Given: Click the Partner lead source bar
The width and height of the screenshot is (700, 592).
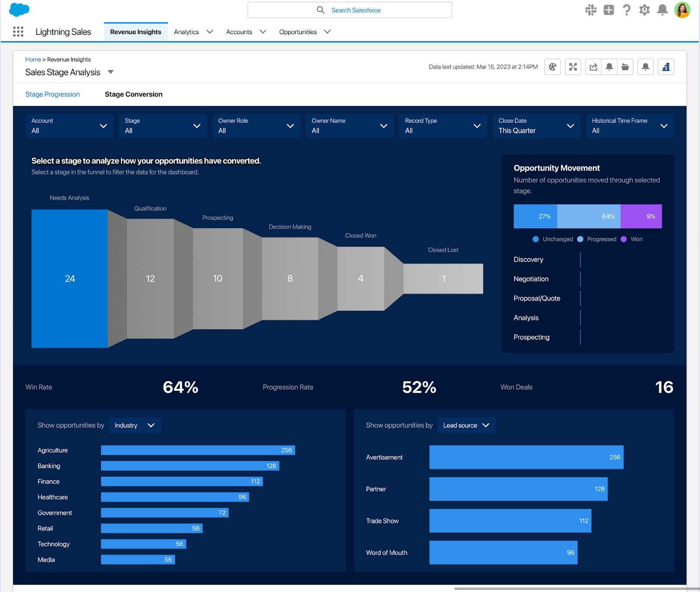Looking at the screenshot, I should coord(518,489).
